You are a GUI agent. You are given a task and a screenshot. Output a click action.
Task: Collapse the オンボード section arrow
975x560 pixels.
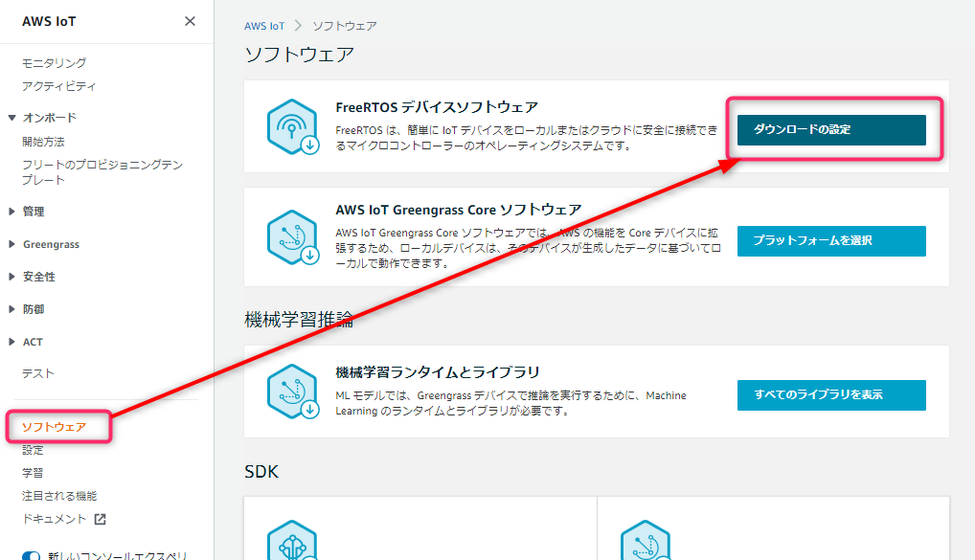11,118
